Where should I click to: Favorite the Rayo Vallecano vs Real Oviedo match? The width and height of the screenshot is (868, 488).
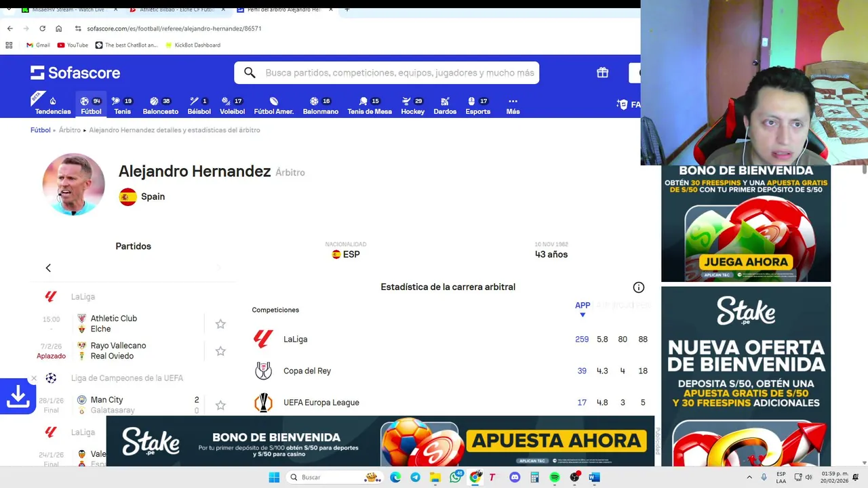click(x=220, y=351)
